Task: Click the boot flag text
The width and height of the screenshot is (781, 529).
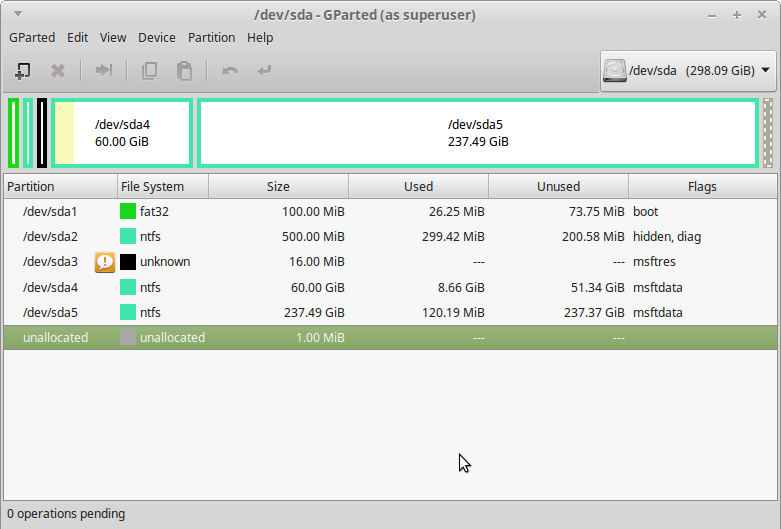Action: point(646,211)
